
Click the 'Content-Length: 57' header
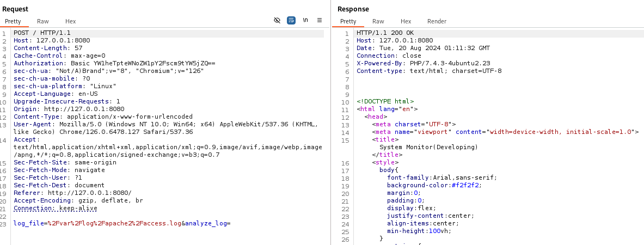(48, 48)
